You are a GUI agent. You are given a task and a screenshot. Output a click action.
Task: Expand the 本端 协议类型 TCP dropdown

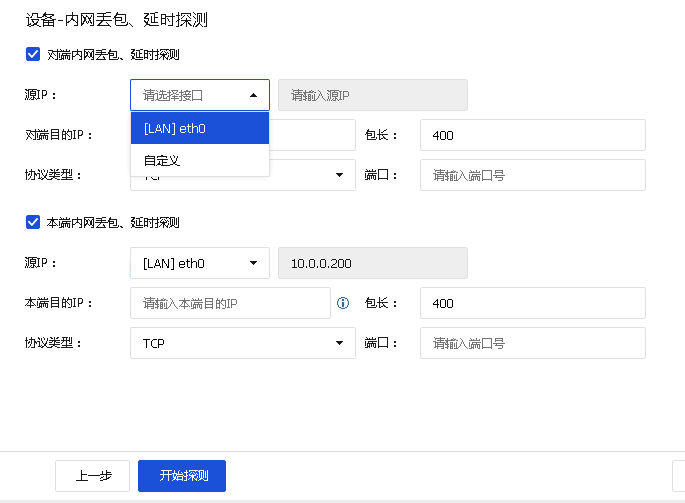coord(242,343)
